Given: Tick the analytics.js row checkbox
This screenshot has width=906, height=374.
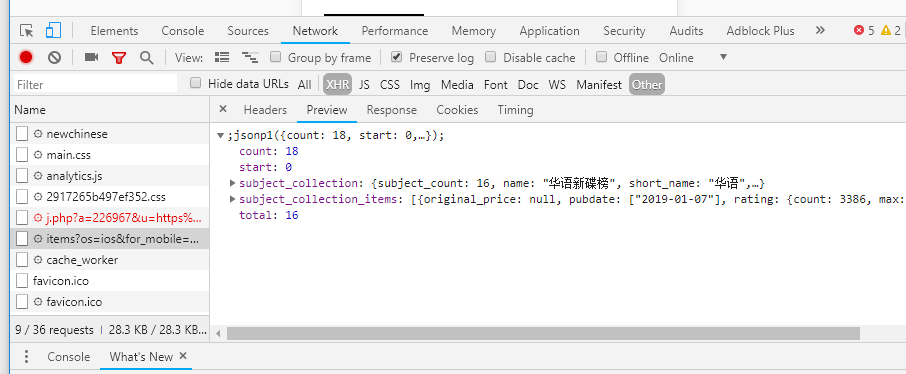Looking at the screenshot, I should (x=22, y=176).
